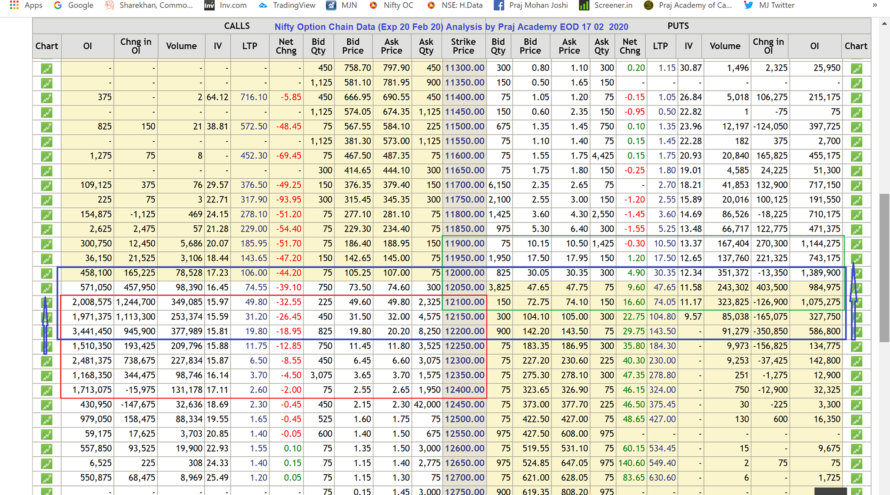The image size is (890, 495).
Task: Click the calls Volume column header
Action: (181, 46)
